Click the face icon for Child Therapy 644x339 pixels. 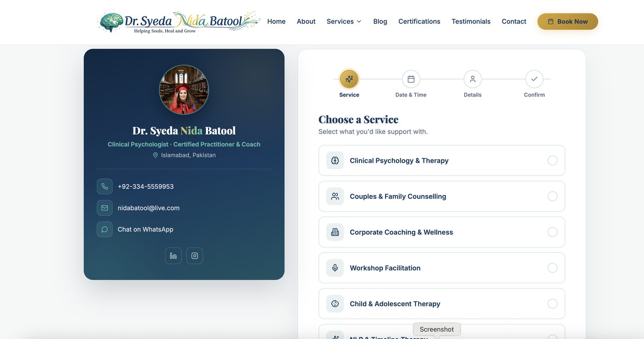[x=335, y=304]
